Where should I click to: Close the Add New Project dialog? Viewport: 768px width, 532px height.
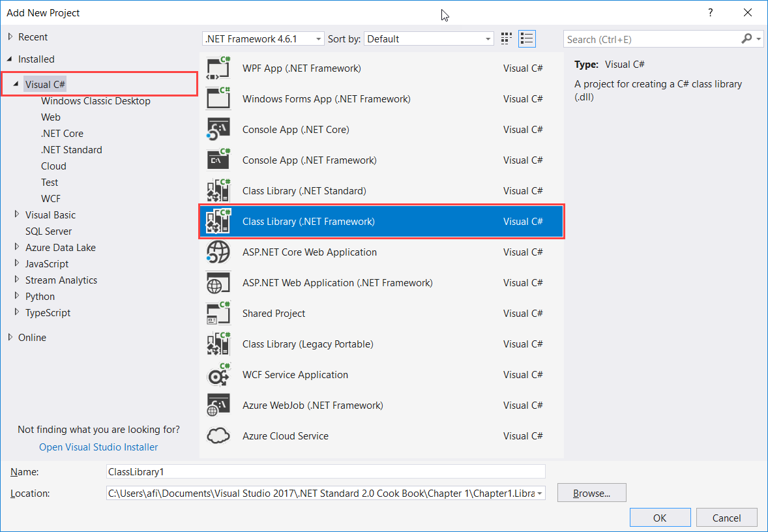747,13
